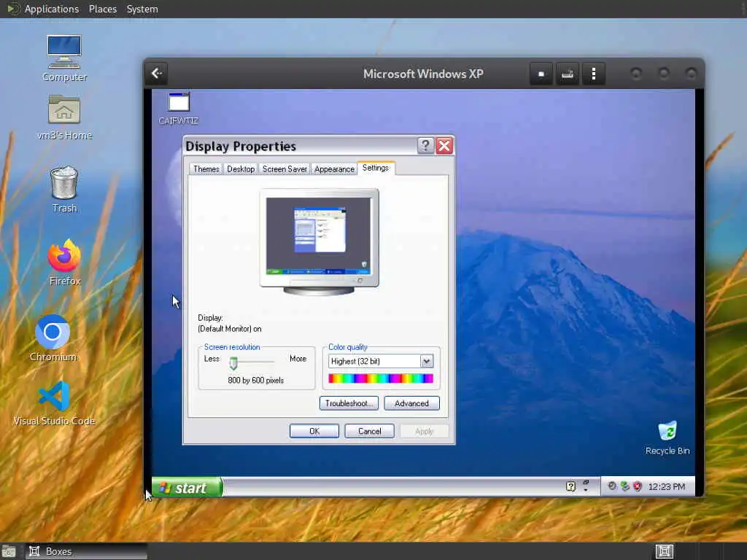Click the green network tray icon
747x560 pixels.
624,486
